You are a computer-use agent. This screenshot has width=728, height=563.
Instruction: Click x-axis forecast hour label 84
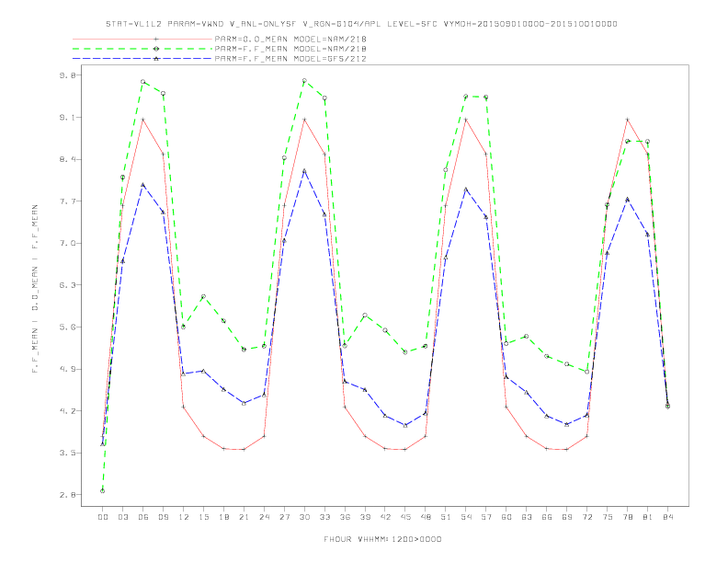(x=668, y=517)
